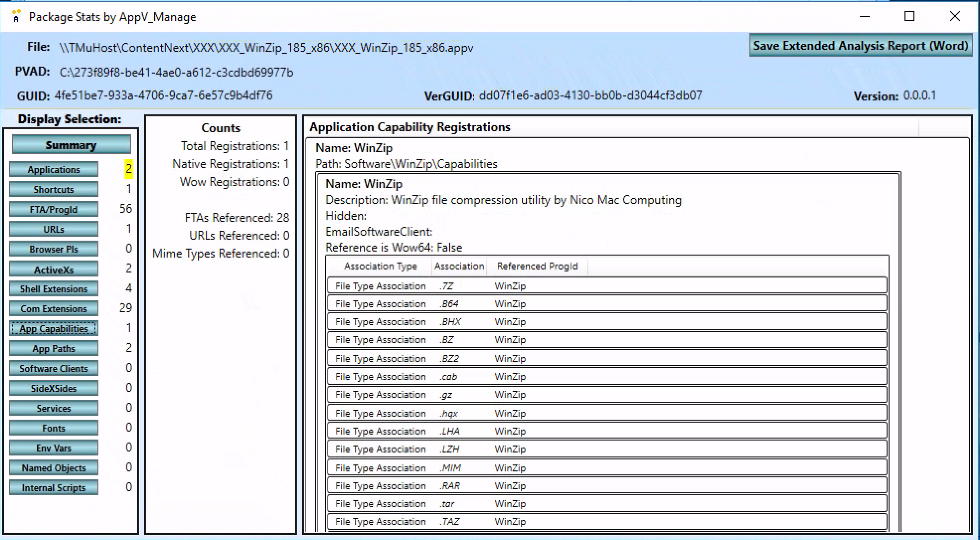Screen dimensions: 980x540
Task: Select the .TAZ association row
Action: point(607,522)
